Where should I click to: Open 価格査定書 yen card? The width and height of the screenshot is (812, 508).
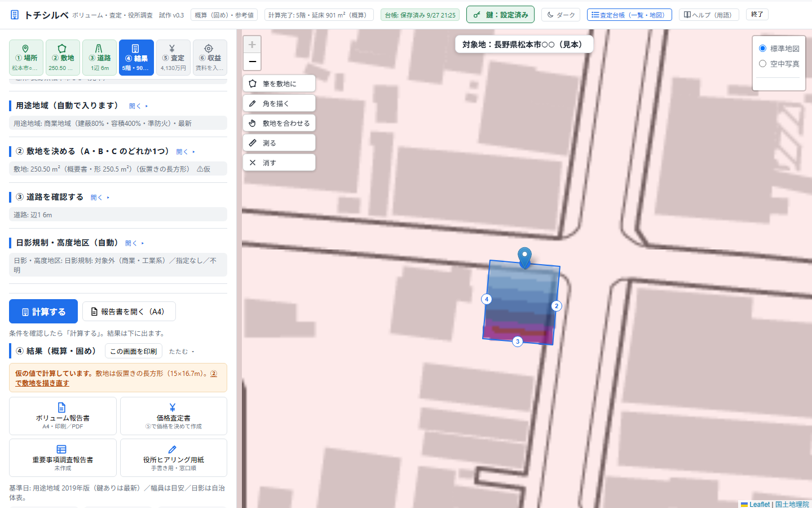pyautogui.click(x=174, y=416)
